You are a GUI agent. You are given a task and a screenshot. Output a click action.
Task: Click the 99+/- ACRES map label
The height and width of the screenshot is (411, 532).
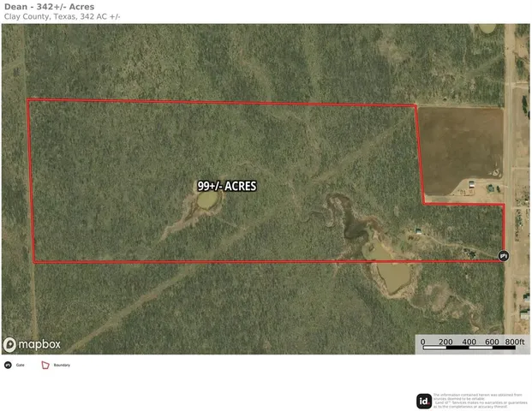[x=227, y=185]
